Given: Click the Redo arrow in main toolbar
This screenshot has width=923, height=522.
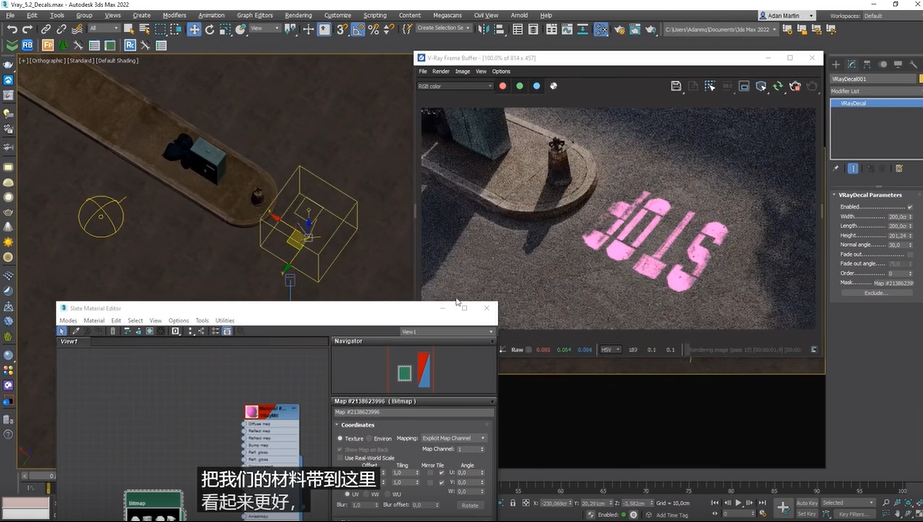Looking at the screenshot, I should [x=27, y=29].
